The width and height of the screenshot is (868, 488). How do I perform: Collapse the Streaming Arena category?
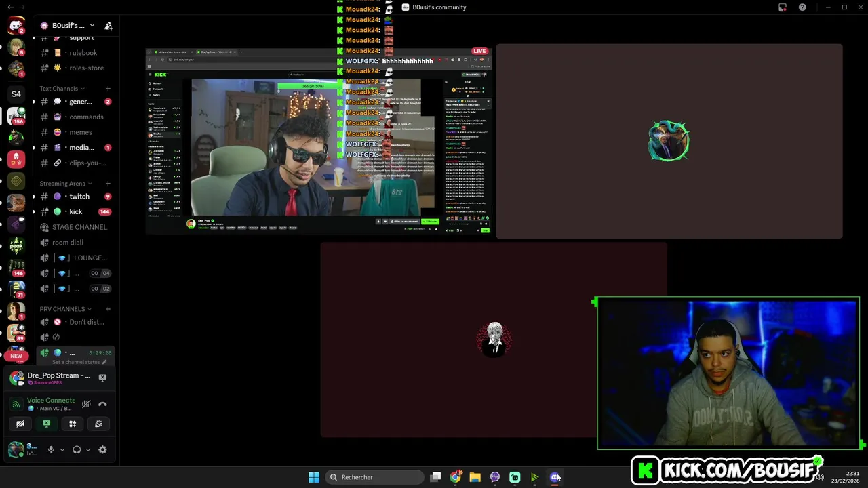pyautogui.click(x=66, y=184)
